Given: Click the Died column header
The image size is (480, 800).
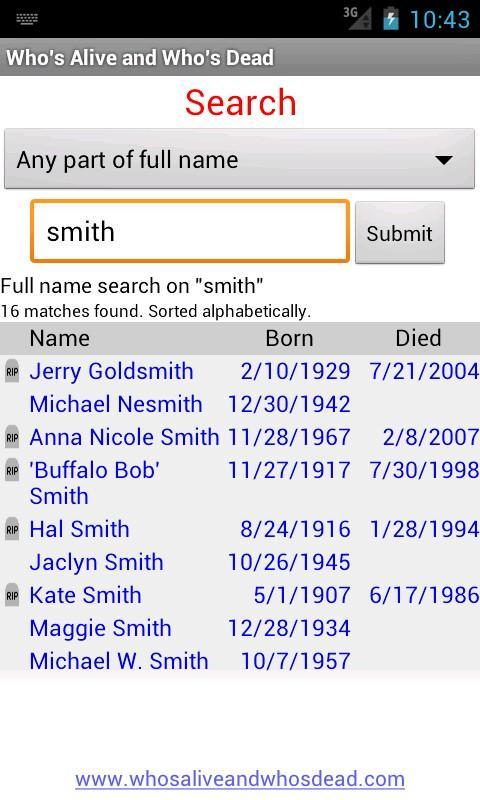Looking at the screenshot, I should coord(418,338).
